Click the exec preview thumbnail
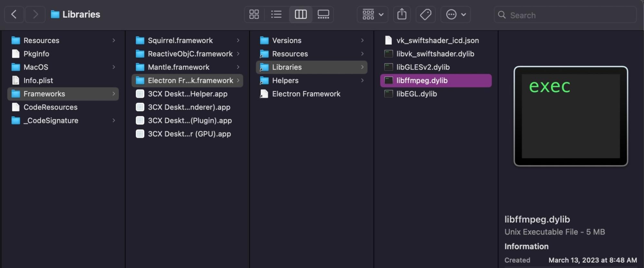Image resolution: width=644 pixels, height=268 pixels. click(571, 116)
